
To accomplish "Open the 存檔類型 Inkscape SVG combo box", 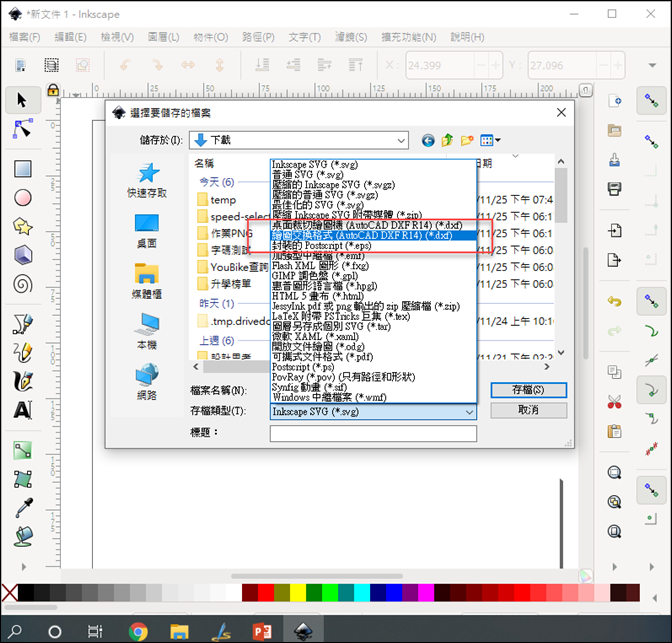I will 373,412.
